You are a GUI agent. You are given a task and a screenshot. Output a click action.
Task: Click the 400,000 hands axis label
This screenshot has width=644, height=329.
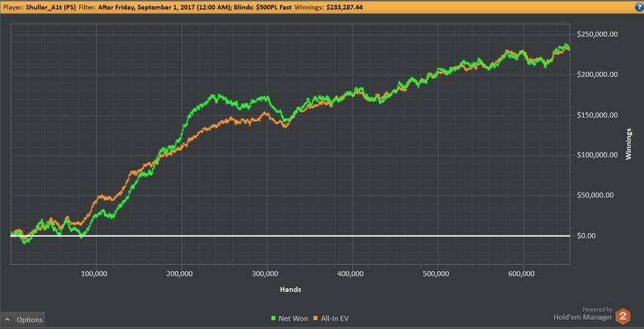click(352, 273)
